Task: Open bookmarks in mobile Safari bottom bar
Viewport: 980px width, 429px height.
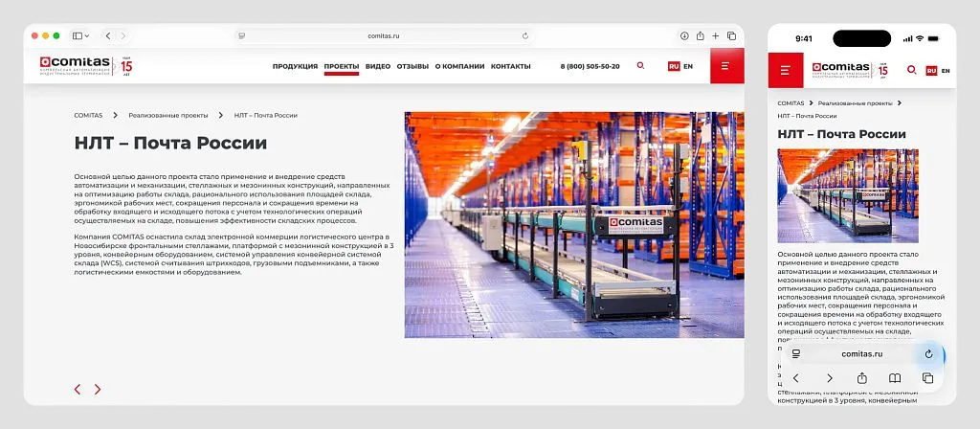Action: coord(895,378)
